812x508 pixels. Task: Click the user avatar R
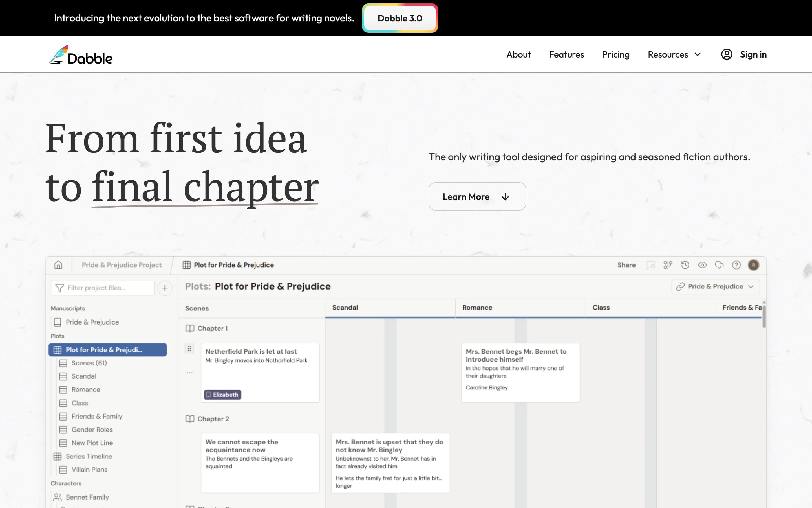click(753, 265)
